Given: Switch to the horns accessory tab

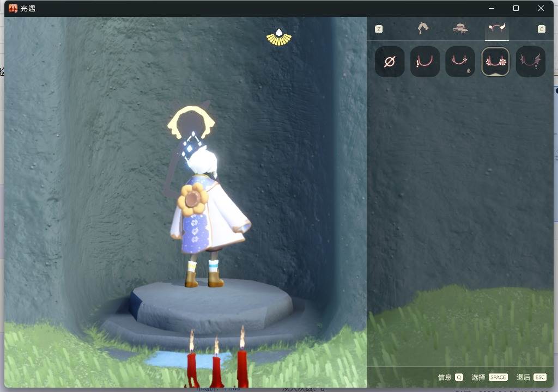Looking at the screenshot, I should (497, 28).
